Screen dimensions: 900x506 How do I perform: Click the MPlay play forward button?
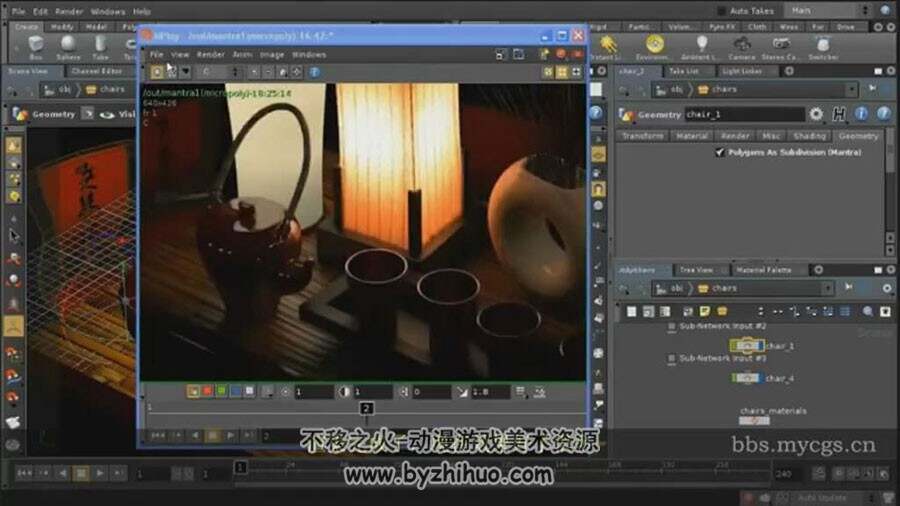[x=230, y=436]
